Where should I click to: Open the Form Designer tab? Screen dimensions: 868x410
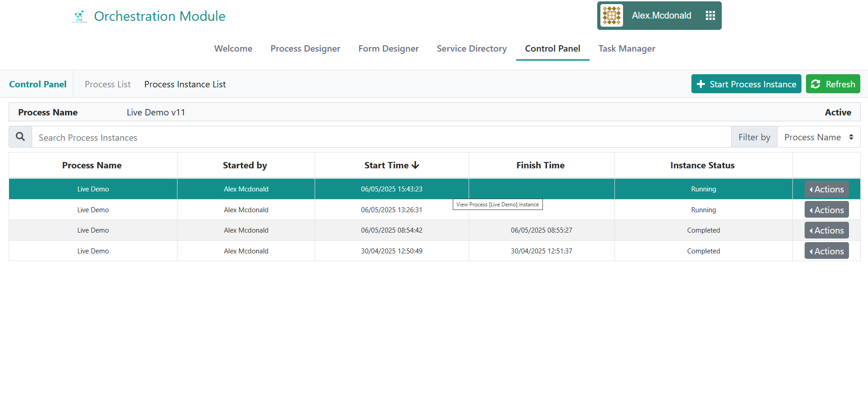(388, 48)
